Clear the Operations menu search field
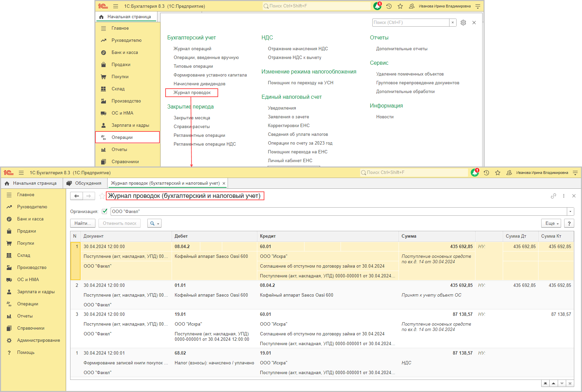This screenshot has width=582, height=392. [453, 23]
